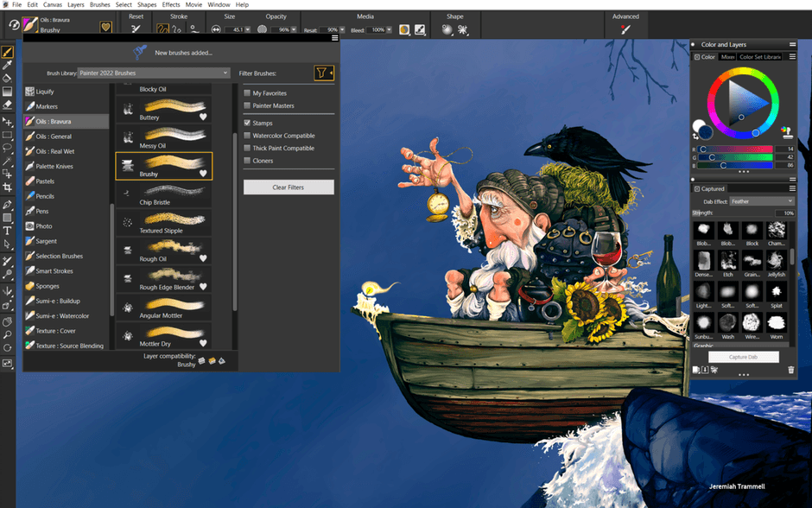Viewport: 812px width, 508px height.
Task: Switch to the Mixer tab
Action: (727, 57)
